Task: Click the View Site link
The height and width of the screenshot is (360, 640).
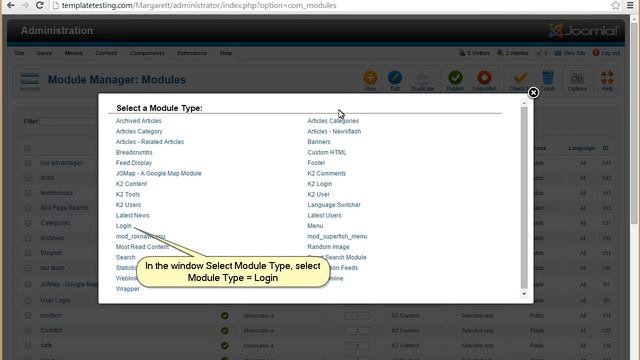Action: (570, 53)
